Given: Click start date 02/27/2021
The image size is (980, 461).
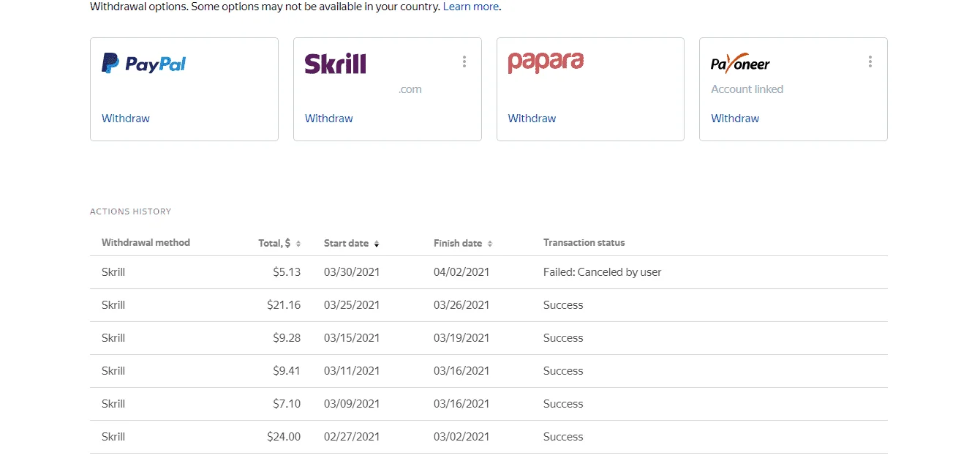Looking at the screenshot, I should tap(352, 437).
